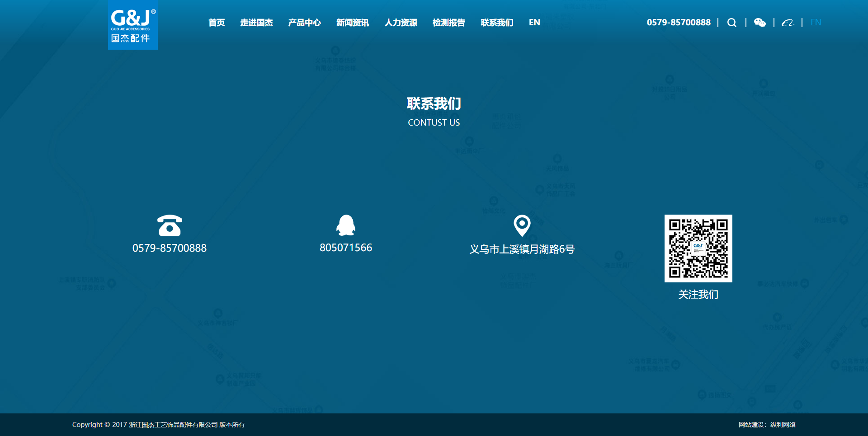The image size is (868, 436).
Task: Open the search magnifier icon
Action: (731, 23)
